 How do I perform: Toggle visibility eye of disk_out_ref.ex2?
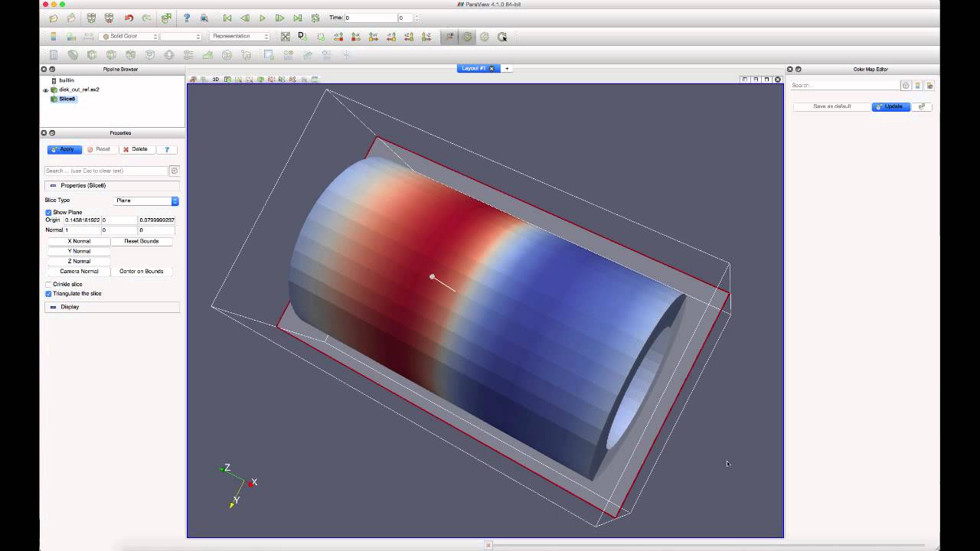45,90
